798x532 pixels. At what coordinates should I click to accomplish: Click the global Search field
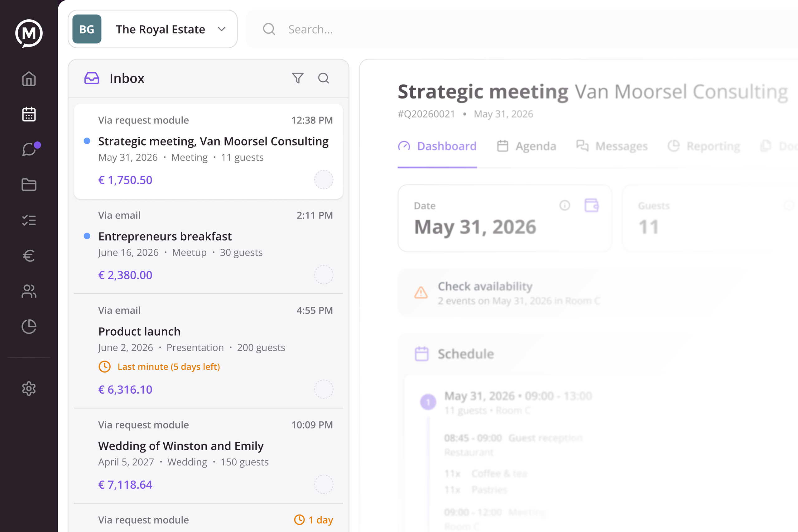522,29
